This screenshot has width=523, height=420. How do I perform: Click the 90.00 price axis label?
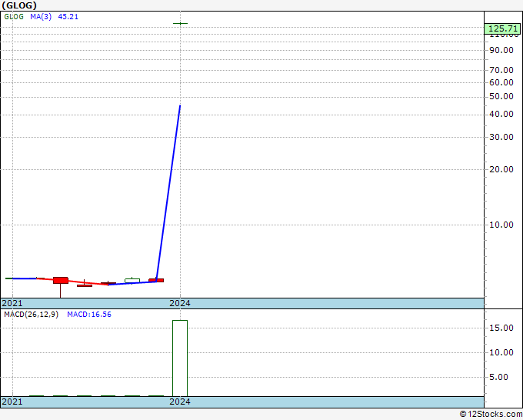point(501,50)
